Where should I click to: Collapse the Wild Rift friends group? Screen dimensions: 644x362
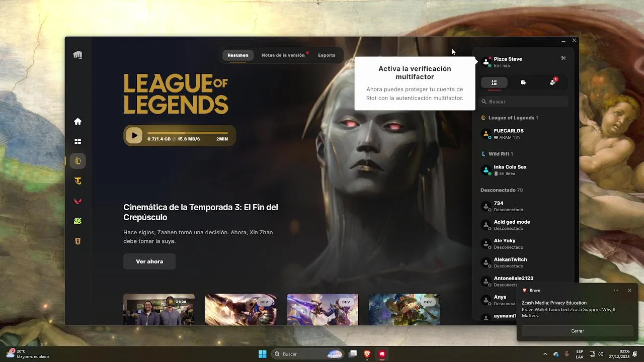(x=497, y=154)
